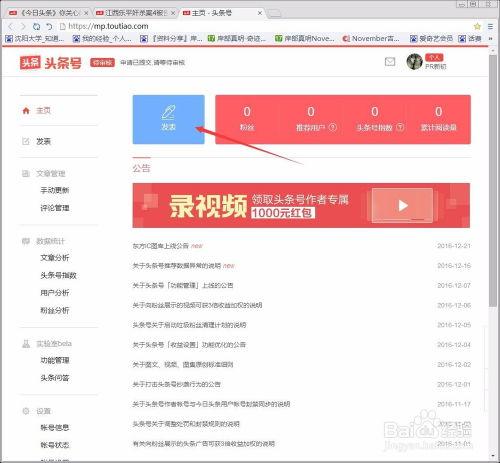Click the browser forward arrow
Image resolution: width=500 pixels, height=463 pixels.
point(23,26)
